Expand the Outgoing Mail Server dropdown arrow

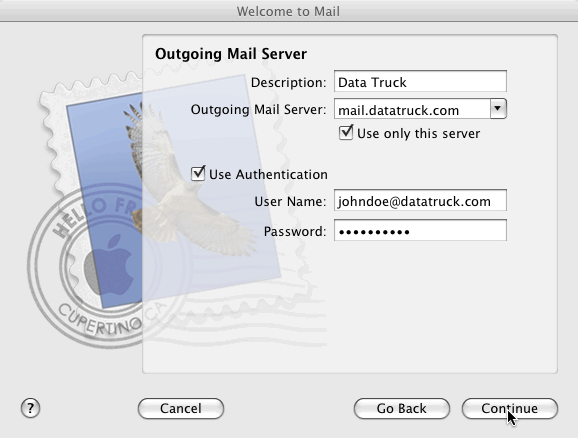point(498,109)
